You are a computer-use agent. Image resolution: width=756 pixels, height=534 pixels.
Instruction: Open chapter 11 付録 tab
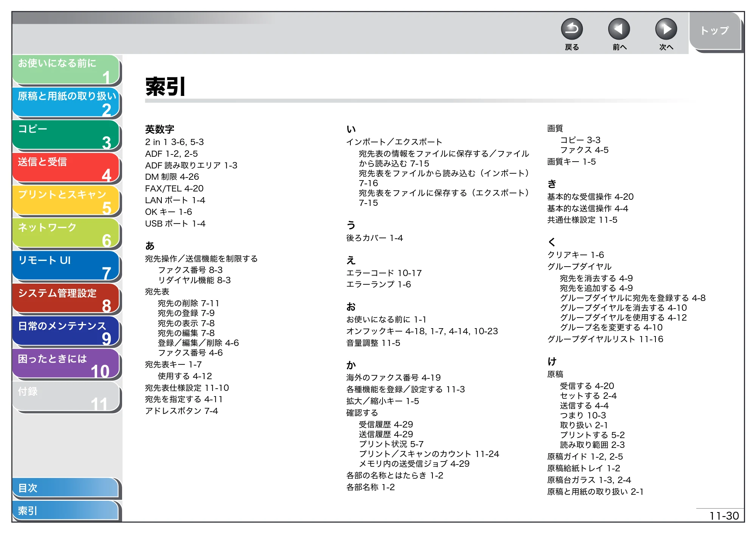click(66, 397)
